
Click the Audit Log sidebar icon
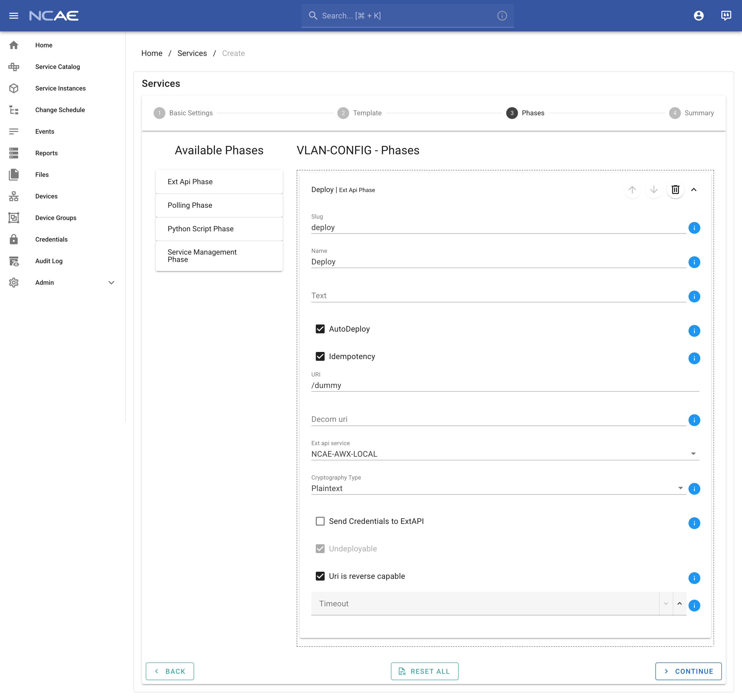click(x=14, y=261)
